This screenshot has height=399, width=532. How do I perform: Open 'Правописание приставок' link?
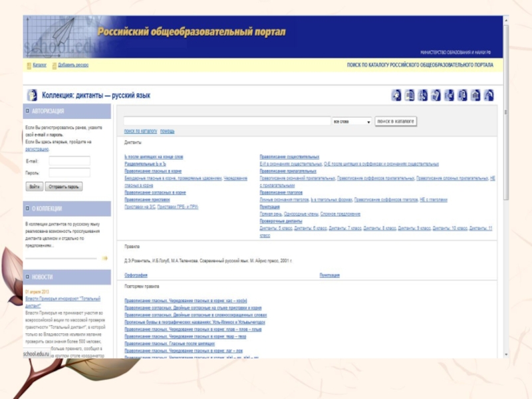click(147, 199)
